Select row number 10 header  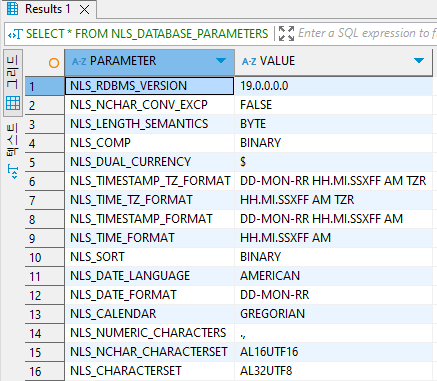click(x=45, y=257)
